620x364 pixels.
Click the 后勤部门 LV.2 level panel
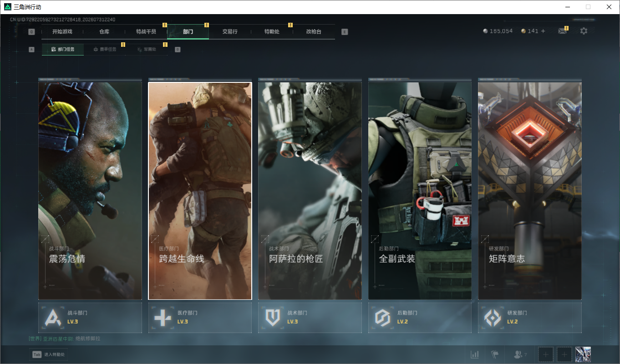pos(420,317)
